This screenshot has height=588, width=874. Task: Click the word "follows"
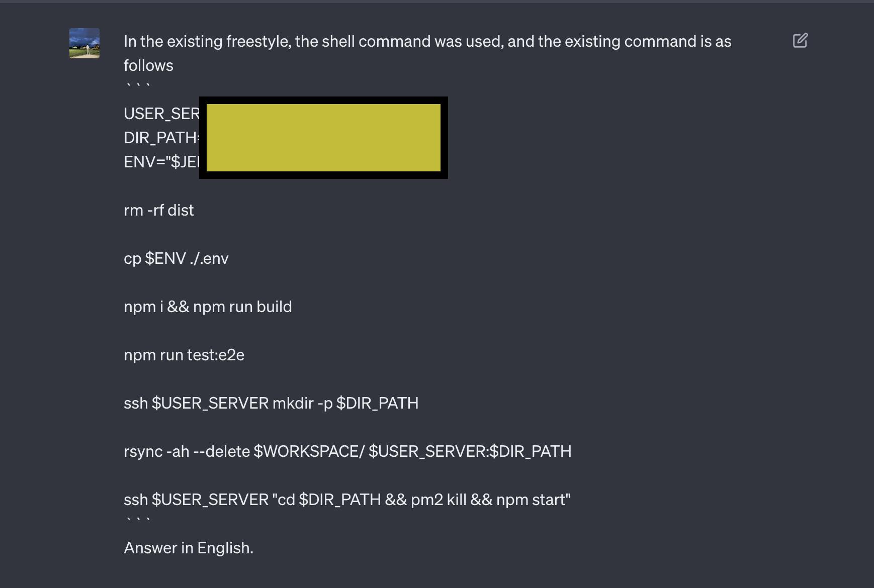click(148, 65)
